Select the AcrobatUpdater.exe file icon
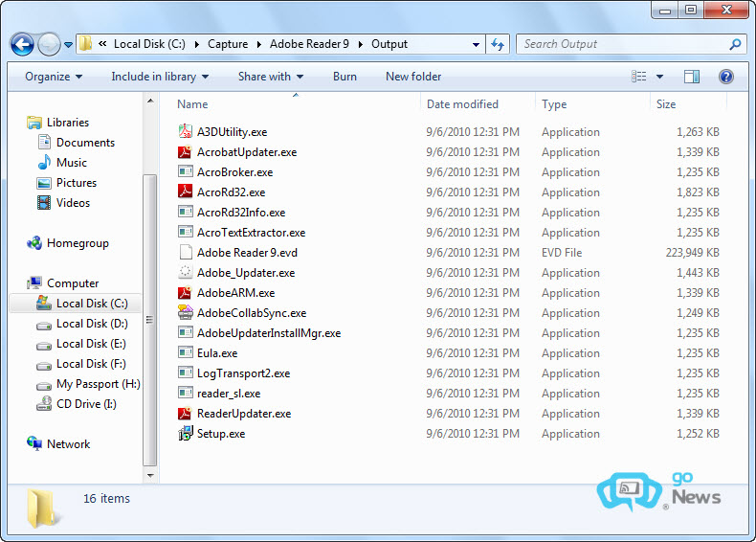The width and height of the screenshot is (756, 542). (x=185, y=151)
